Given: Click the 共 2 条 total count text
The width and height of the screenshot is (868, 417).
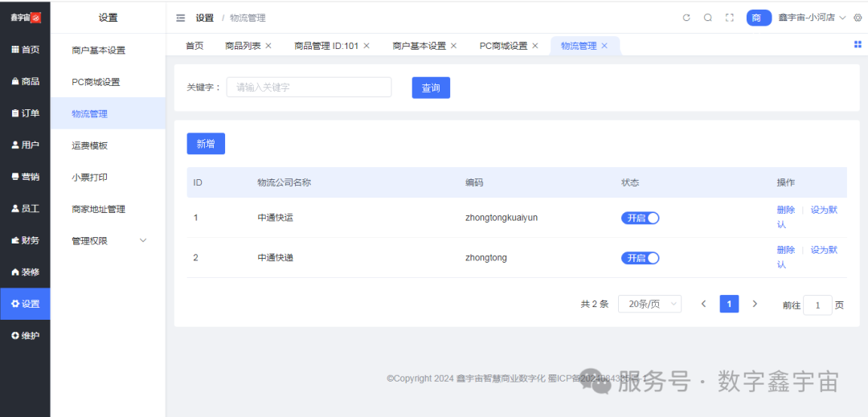Looking at the screenshot, I should [x=595, y=304].
